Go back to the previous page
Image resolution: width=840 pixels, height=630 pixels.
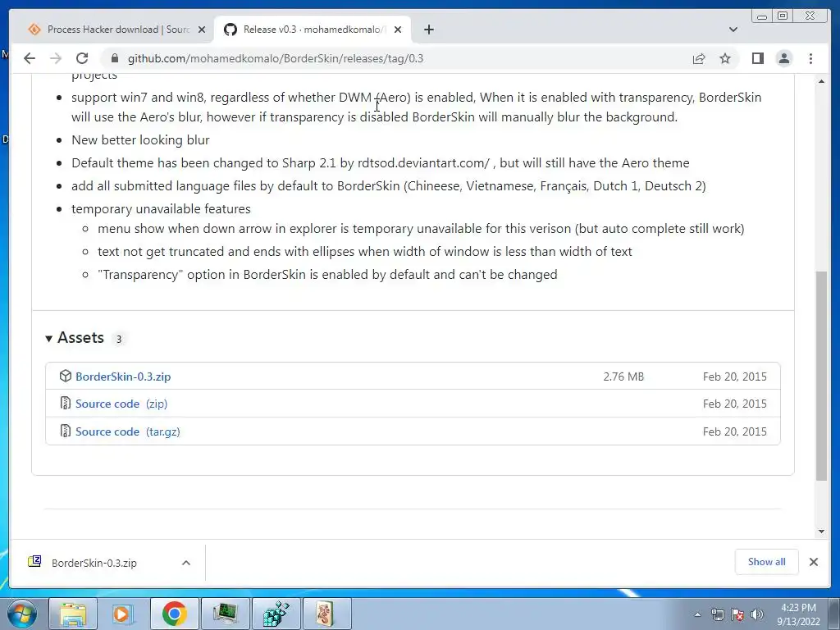click(30, 58)
